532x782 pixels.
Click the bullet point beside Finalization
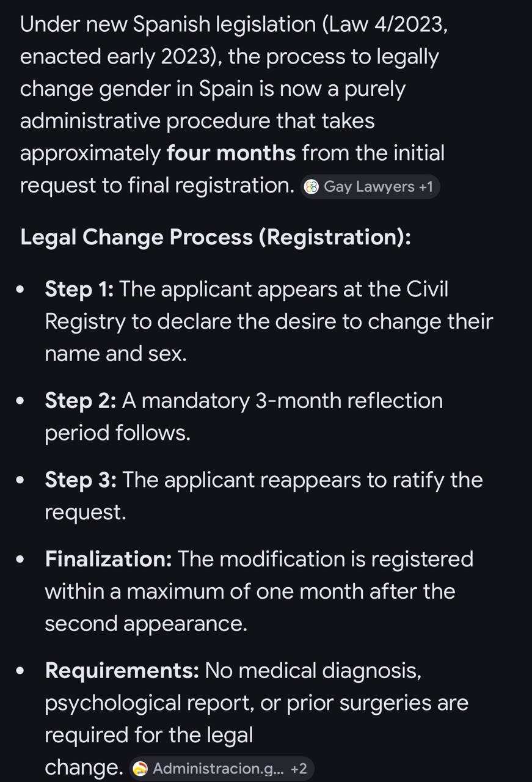[x=22, y=560]
